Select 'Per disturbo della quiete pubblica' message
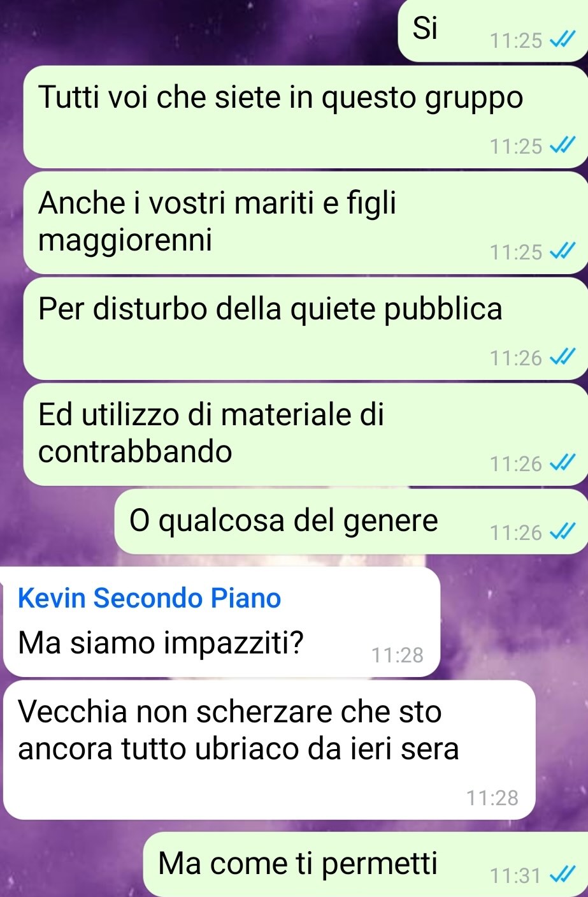588x897 pixels. click(306, 328)
